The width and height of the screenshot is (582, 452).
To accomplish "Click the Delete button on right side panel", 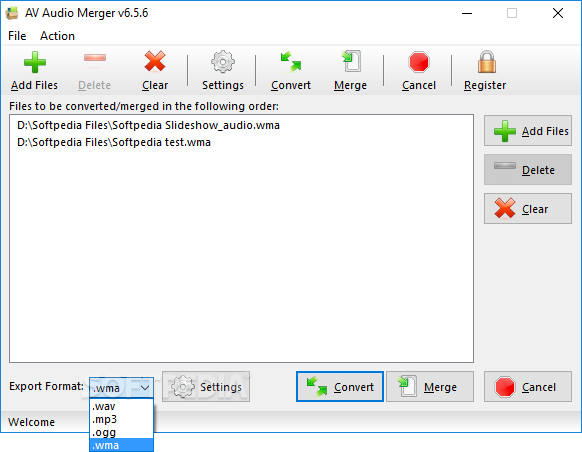I will [528, 170].
